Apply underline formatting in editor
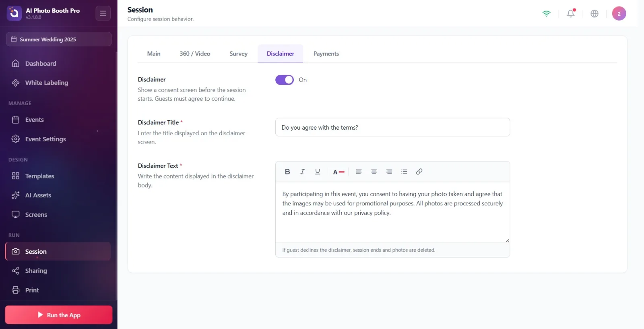This screenshot has width=644, height=329. pyautogui.click(x=318, y=172)
